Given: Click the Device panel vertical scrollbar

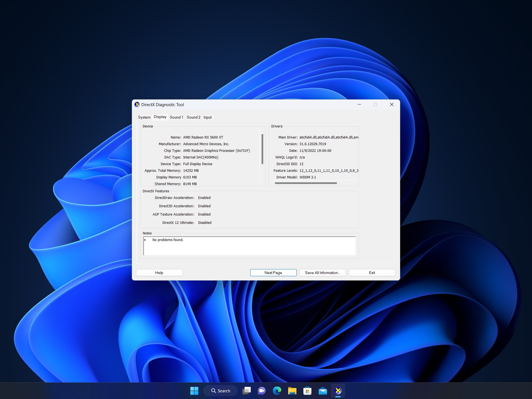Looking at the screenshot, I should (x=262, y=149).
